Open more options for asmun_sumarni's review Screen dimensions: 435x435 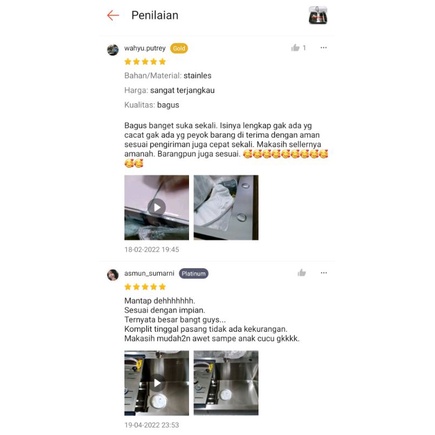point(323,273)
